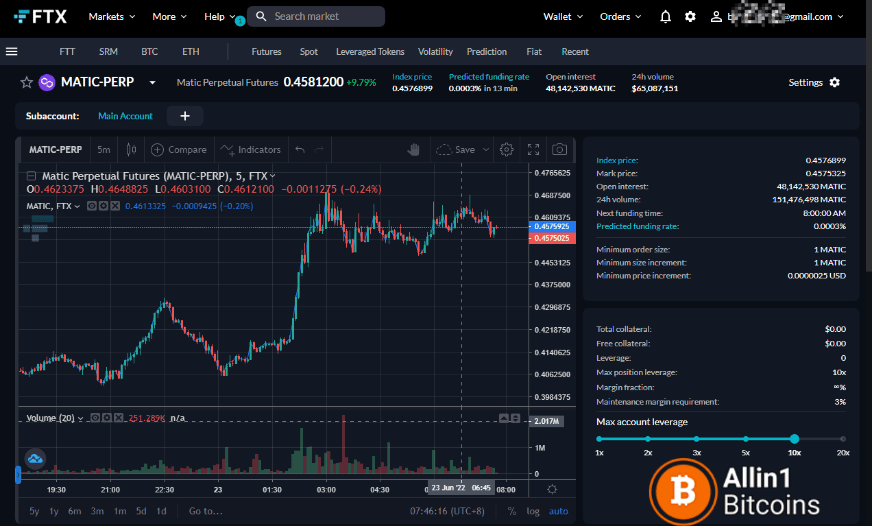Viewport: 872px width, 526px height.
Task: Remove the Volume indicator
Action: click(x=118, y=418)
